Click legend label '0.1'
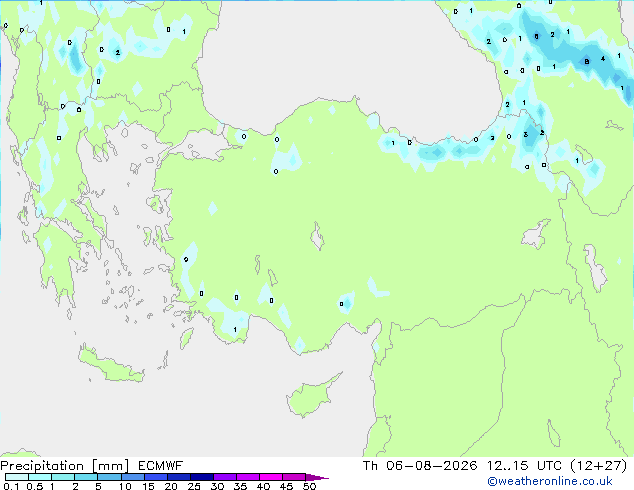 coord(11,486)
